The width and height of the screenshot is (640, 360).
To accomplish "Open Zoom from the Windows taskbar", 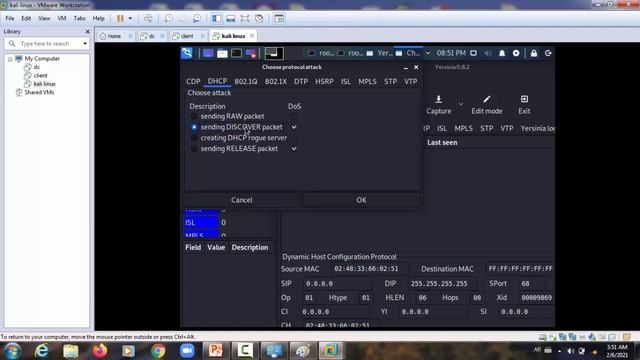I will tap(187, 351).
